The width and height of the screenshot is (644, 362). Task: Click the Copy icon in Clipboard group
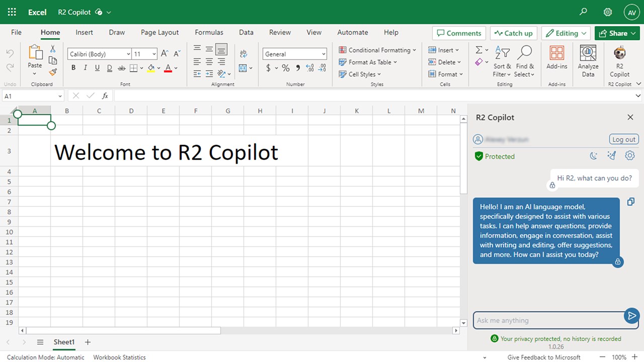click(52, 60)
